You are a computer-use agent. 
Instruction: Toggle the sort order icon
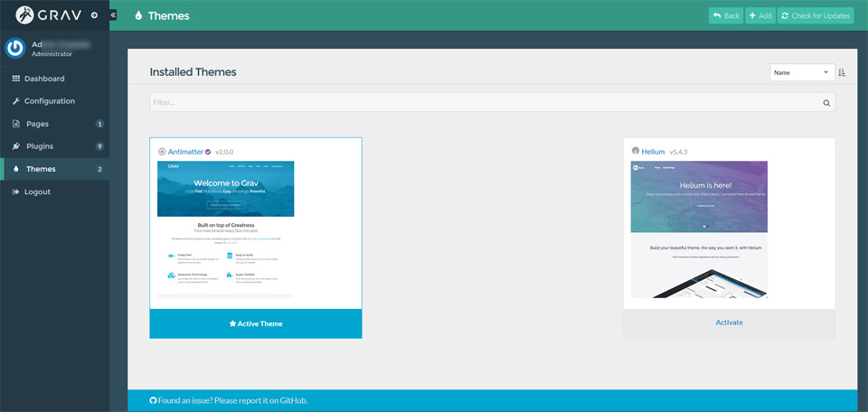[842, 72]
